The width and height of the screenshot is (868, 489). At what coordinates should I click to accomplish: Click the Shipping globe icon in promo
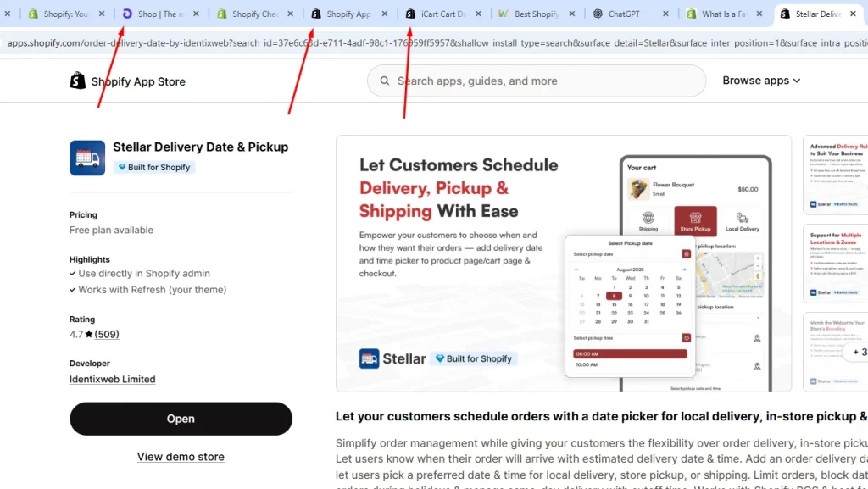648,218
